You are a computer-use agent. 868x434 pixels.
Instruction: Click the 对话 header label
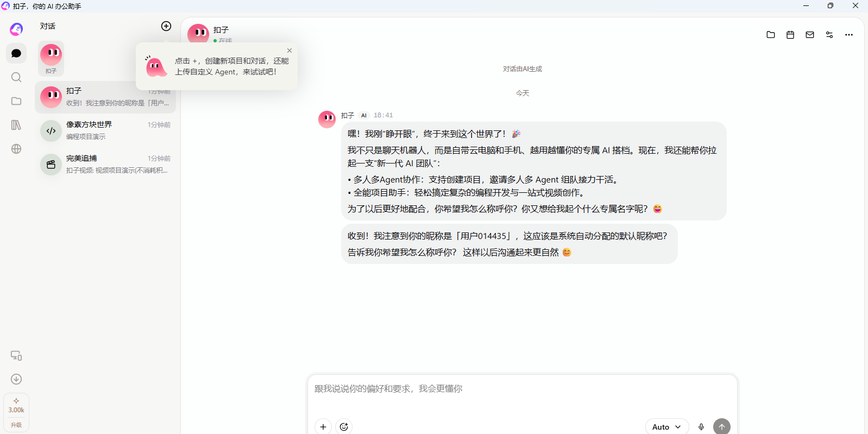[48, 26]
